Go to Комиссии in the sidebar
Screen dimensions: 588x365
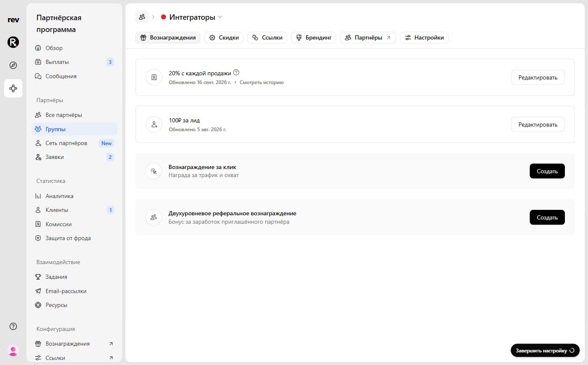coord(74,224)
